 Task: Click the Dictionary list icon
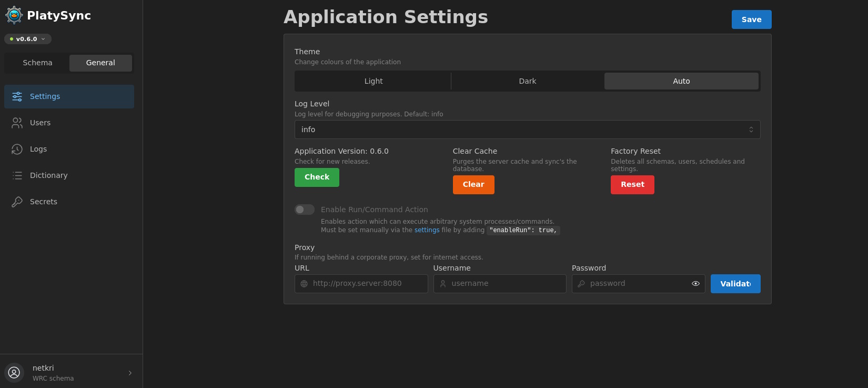[x=17, y=175]
